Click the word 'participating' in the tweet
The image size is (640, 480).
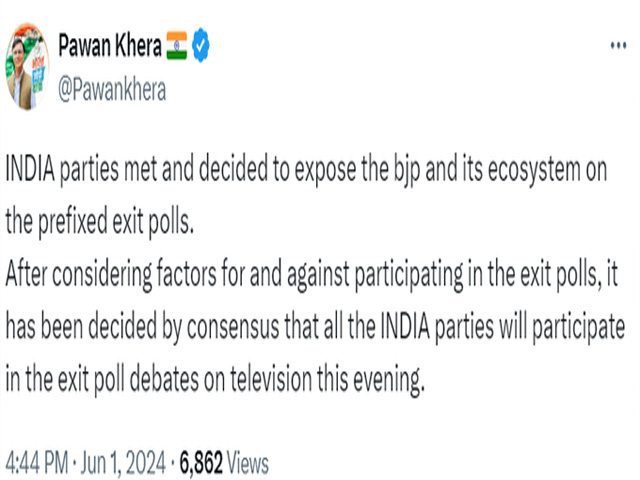click(x=409, y=276)
